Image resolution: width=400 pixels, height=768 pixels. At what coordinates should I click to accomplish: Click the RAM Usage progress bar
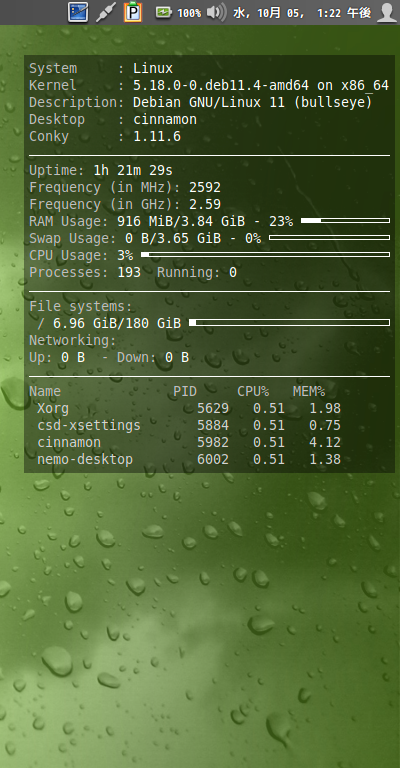(345, 221)
